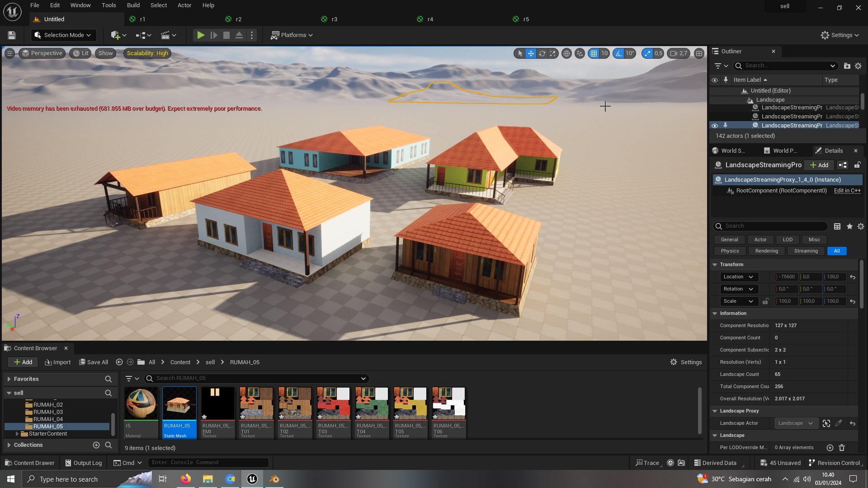Collapse the Information section
Screen dimensions: 868x488
pos(715,314)
